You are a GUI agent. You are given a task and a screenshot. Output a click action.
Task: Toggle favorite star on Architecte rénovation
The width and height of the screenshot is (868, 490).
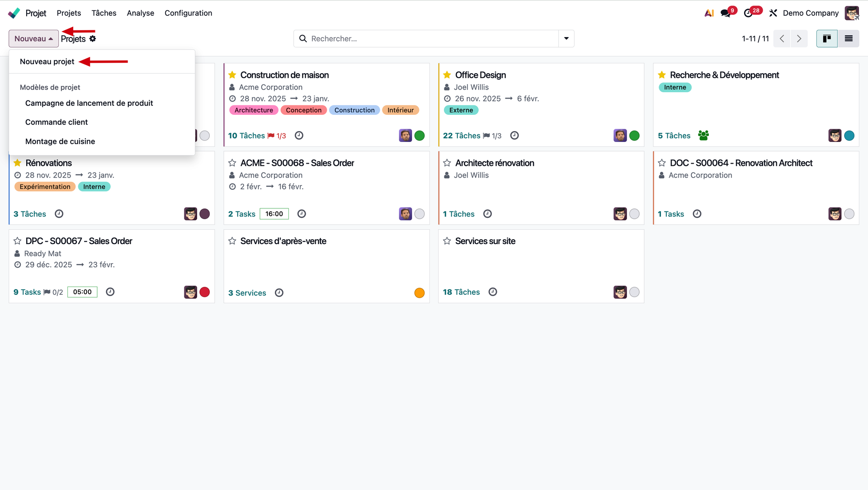(447, 163)
